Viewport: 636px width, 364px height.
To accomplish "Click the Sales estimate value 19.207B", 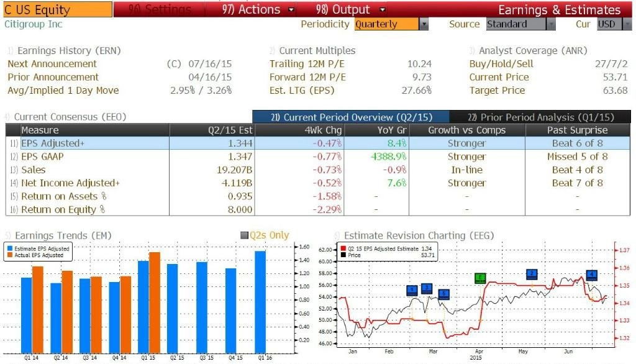I will (x=234, y=170).
